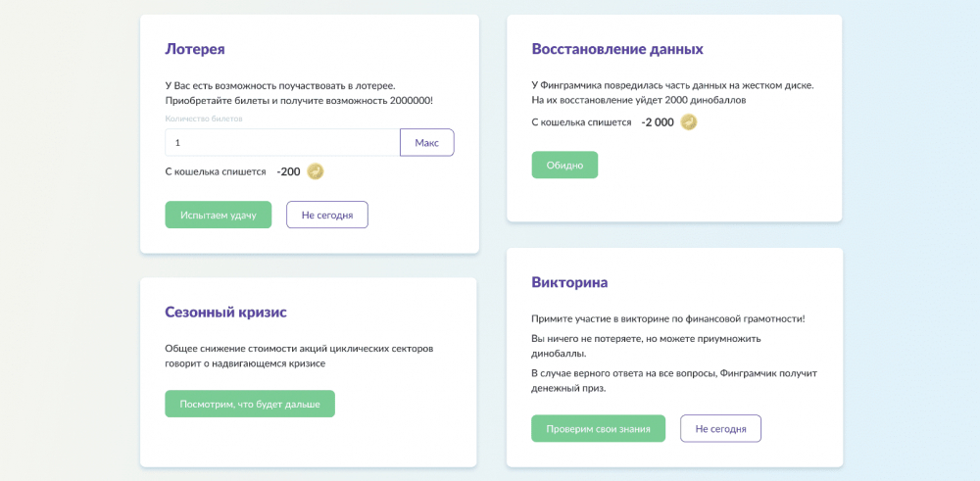The image size is (980, 481).
Task: Click the seasonal crisis description text
Action: (x=299, y=356)
